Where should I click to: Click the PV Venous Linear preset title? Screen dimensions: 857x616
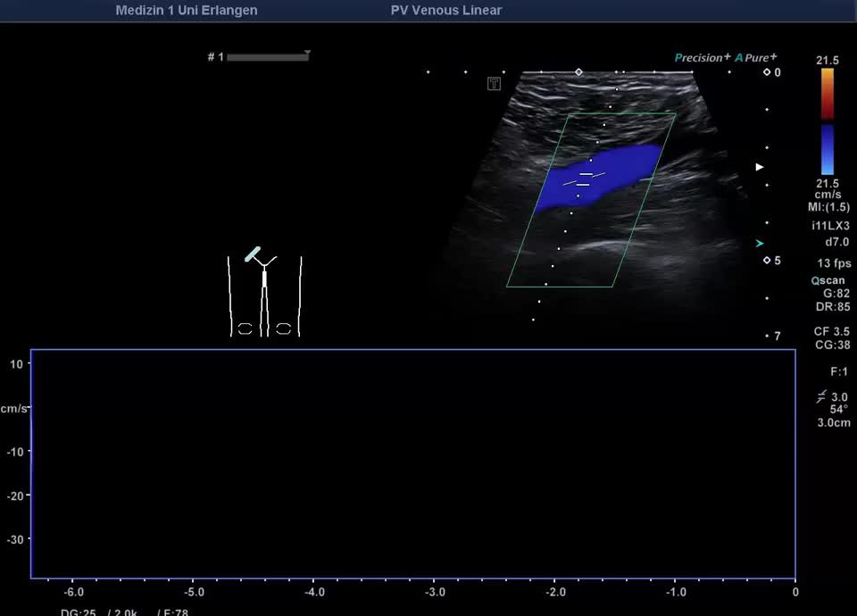[x=445, y=11]
